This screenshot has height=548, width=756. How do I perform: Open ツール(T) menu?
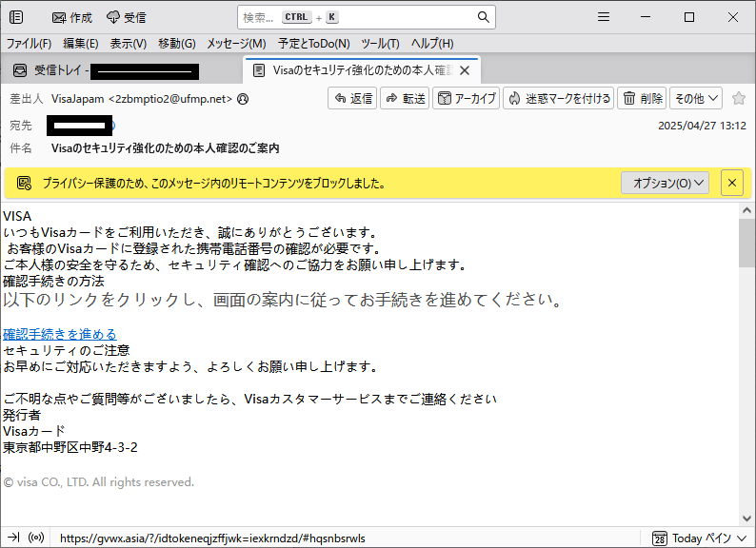(x=380, y=44)
